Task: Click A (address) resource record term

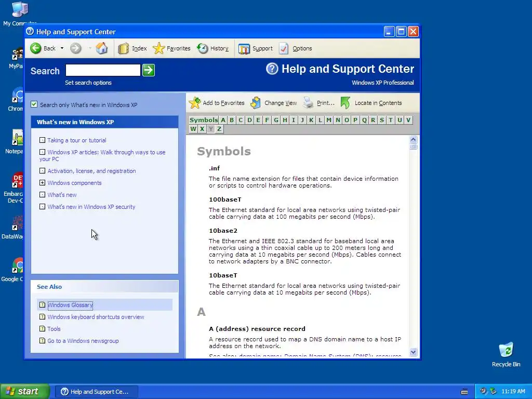Action: point(257,329)
